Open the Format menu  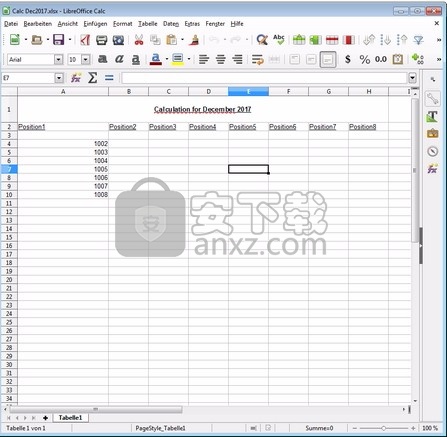122,24
